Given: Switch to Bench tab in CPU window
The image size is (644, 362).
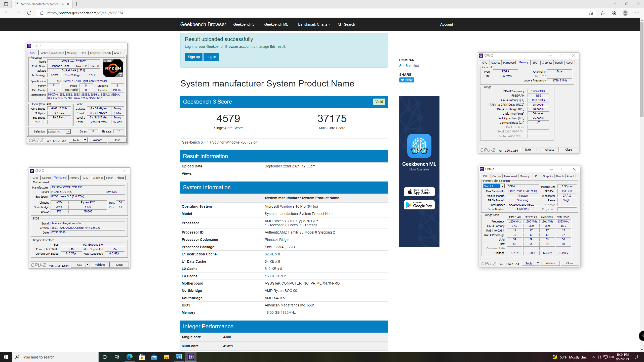Looking at the screenshot, I should click(x=107, y=53).
